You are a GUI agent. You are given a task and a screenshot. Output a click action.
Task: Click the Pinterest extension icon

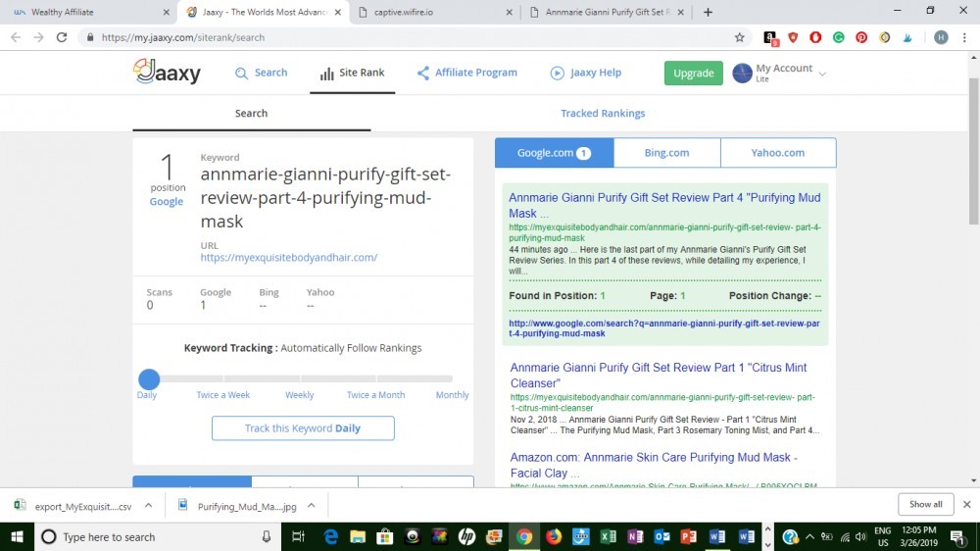click(x=861, y=37)
